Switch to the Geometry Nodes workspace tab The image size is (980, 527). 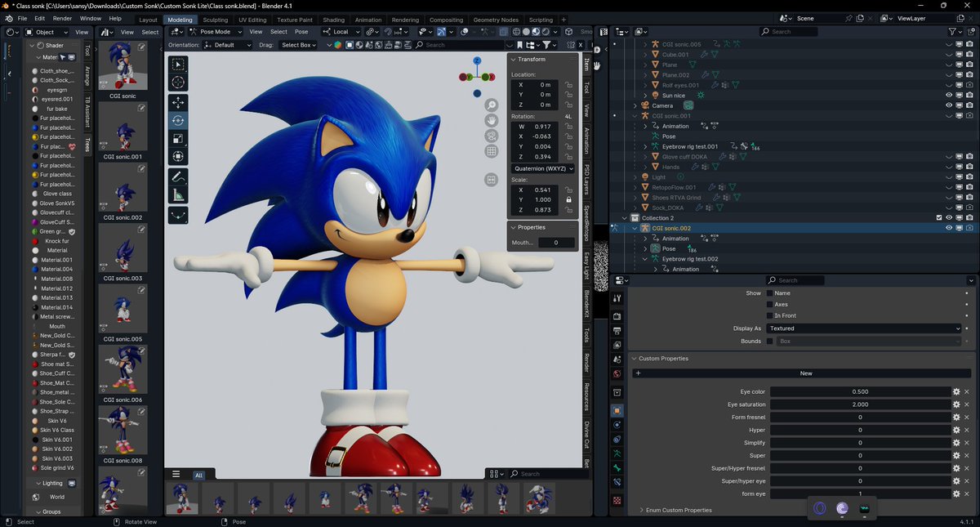click(496, 20)
